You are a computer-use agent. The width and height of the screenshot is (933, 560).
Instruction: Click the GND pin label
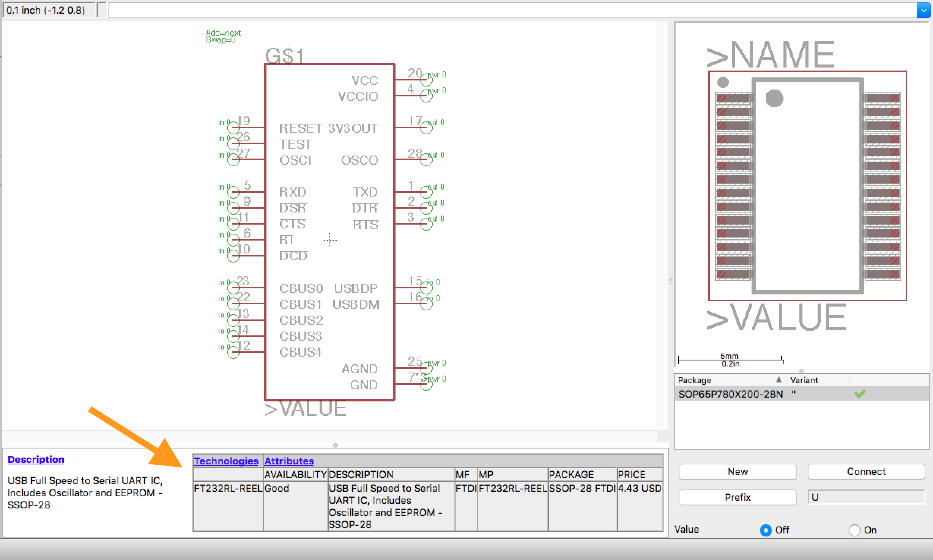point(364,385)
